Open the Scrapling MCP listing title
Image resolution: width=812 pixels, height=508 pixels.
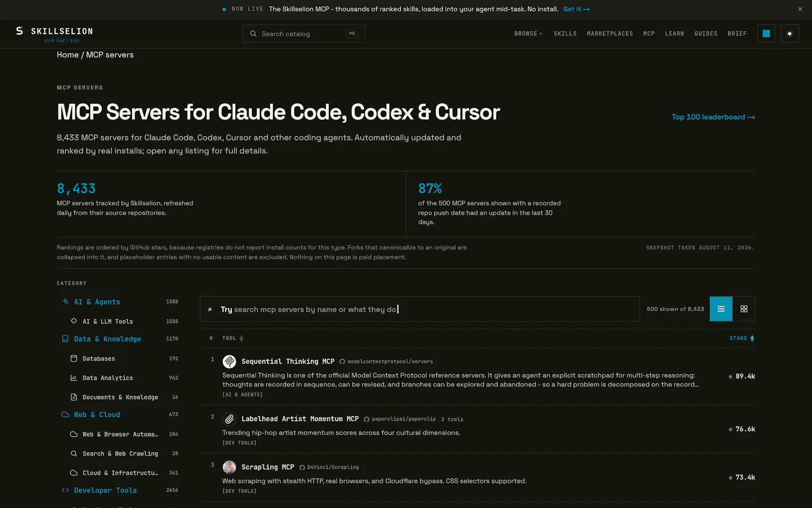[267, 467]
